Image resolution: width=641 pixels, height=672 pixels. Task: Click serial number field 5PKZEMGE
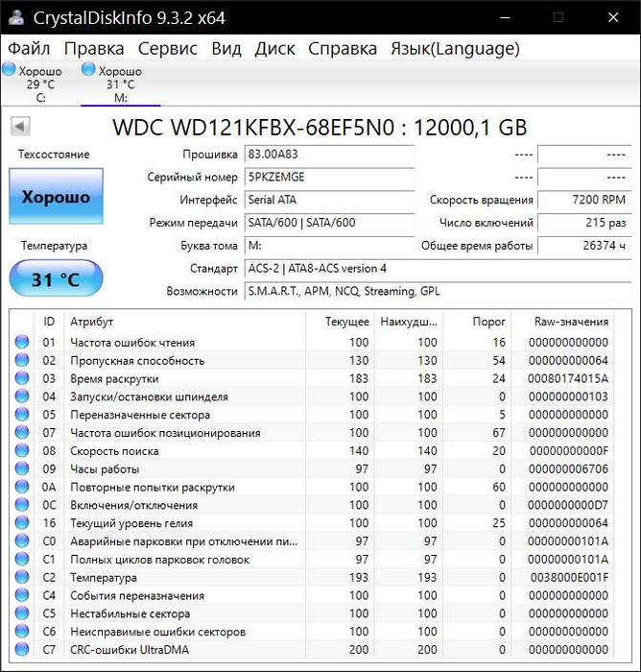coord(329,177)
